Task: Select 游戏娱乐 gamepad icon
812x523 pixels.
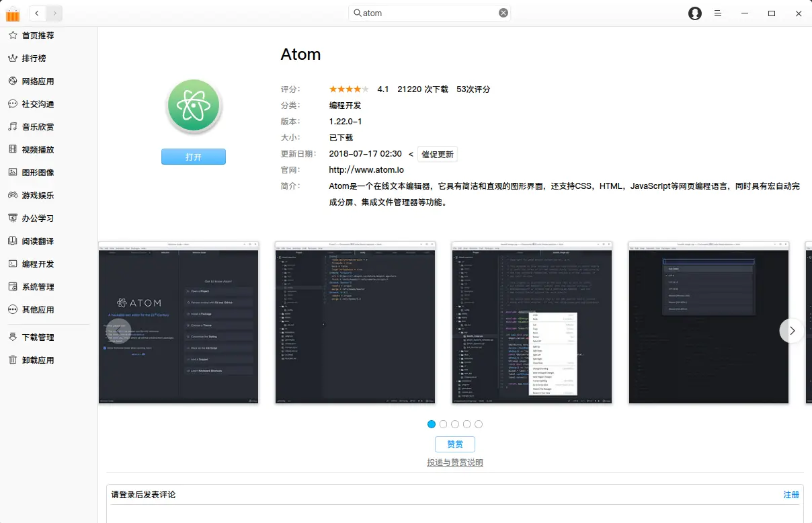Action: [x=12, y=195]
